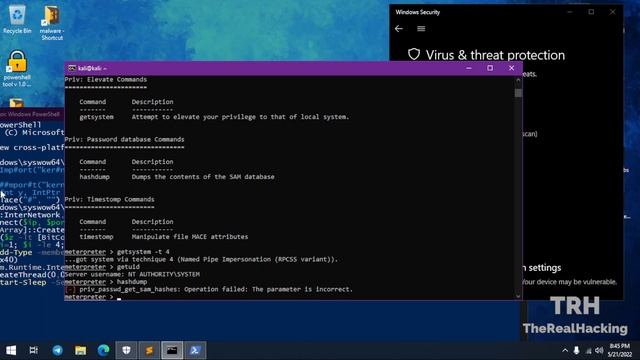The width and height of the screenshot is (640, 360).
Task: Maximize the kali terminal window
Action: [x=490, y=68]
